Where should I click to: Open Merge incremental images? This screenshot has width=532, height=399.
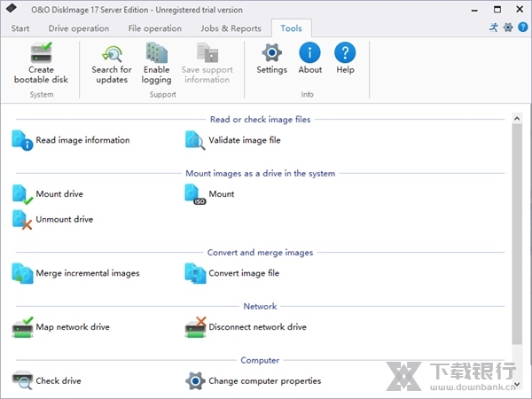point(87,273)
